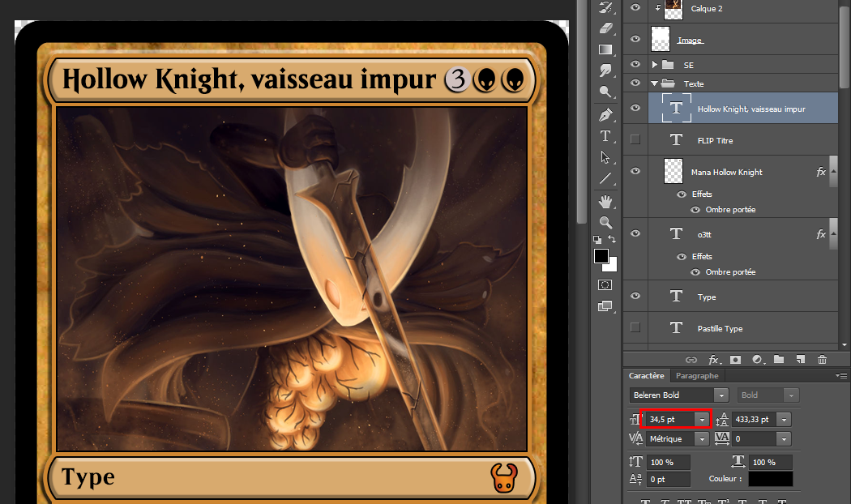Hide the Type text layer
This screenshot has height=504, width=851.
coord(635,297)
